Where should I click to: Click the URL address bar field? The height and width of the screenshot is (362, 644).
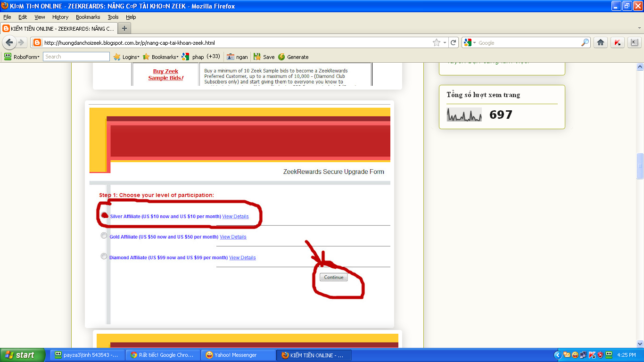pos(237,42)
